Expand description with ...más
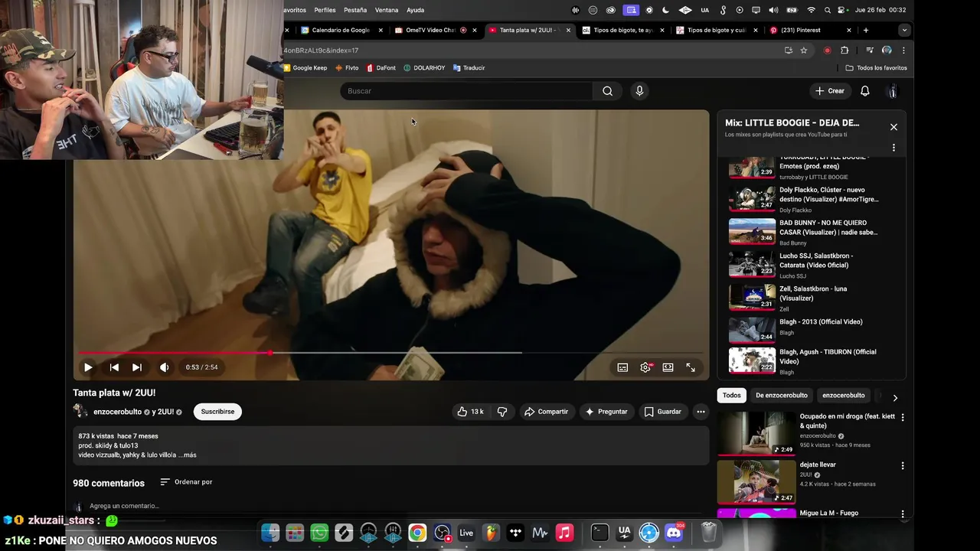 tap(188, 455)
